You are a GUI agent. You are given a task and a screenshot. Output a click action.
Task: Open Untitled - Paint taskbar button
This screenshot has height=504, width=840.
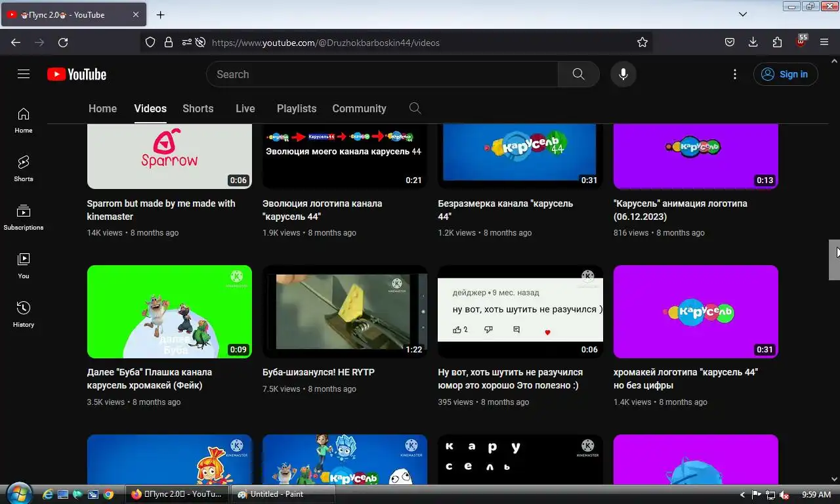pos(285,494)
